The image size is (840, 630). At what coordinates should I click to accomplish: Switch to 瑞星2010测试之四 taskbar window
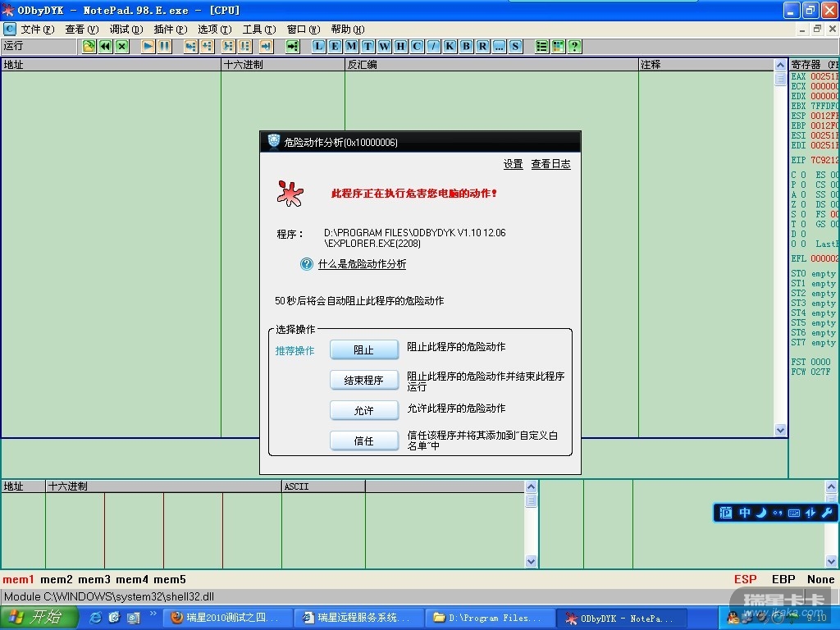pyautogui.click(x=228, y=618)
